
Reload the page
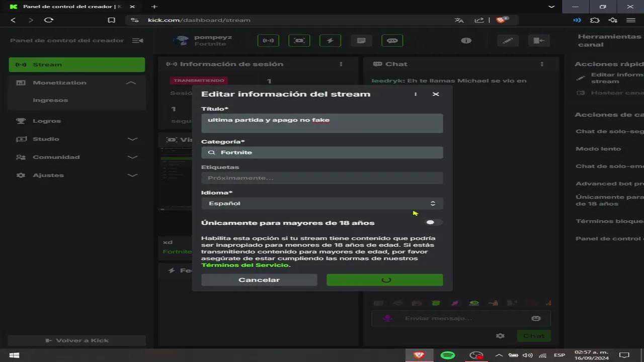click(x=49, y=20)
